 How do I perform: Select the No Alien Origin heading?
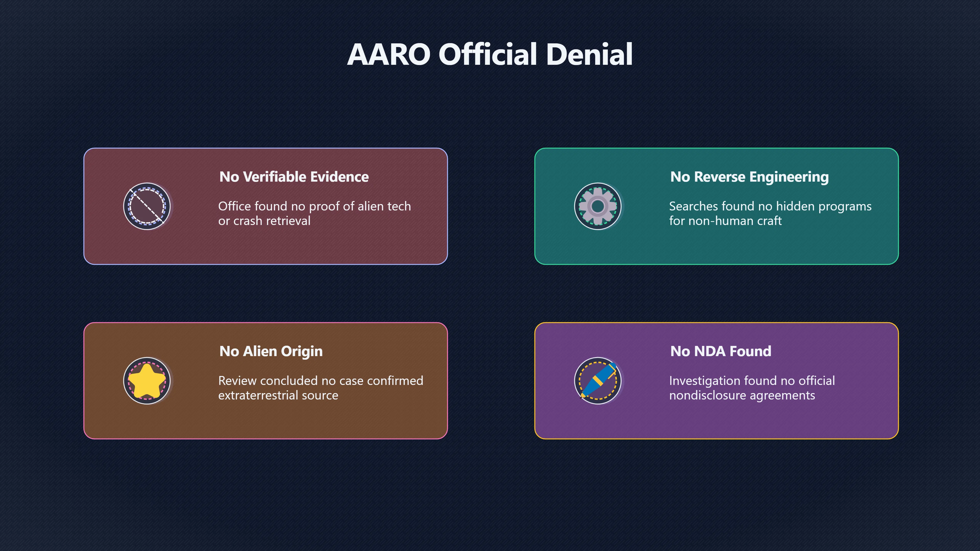271,352
